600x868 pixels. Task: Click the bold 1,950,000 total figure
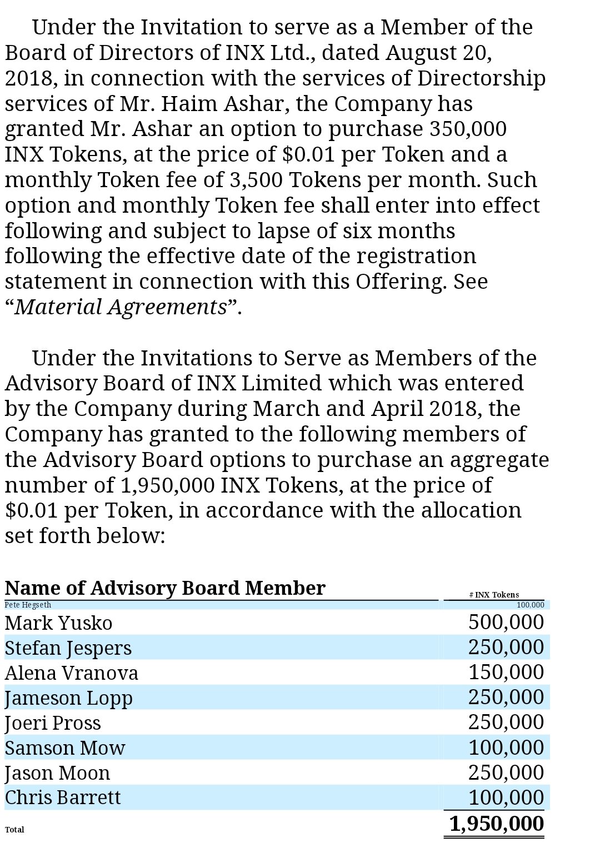496,823
